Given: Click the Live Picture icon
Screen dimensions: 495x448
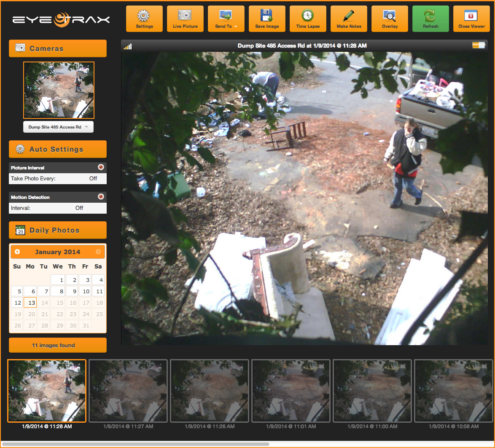Looking at the screenshot, I should coord(185,19).
